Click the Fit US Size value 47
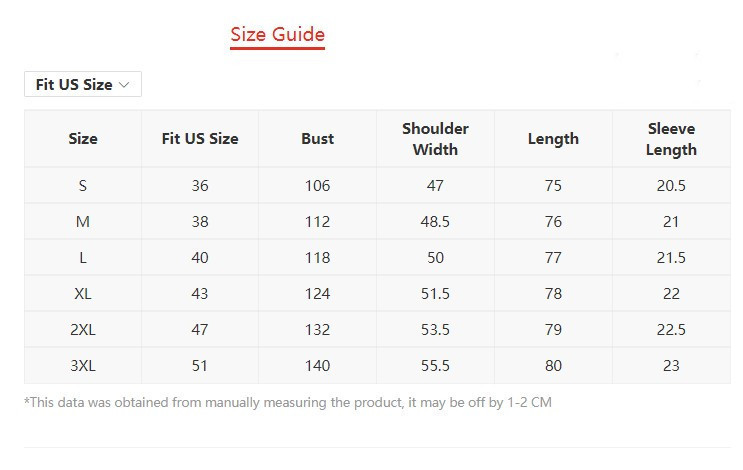The image size is (743, 470). pos(200,330)
